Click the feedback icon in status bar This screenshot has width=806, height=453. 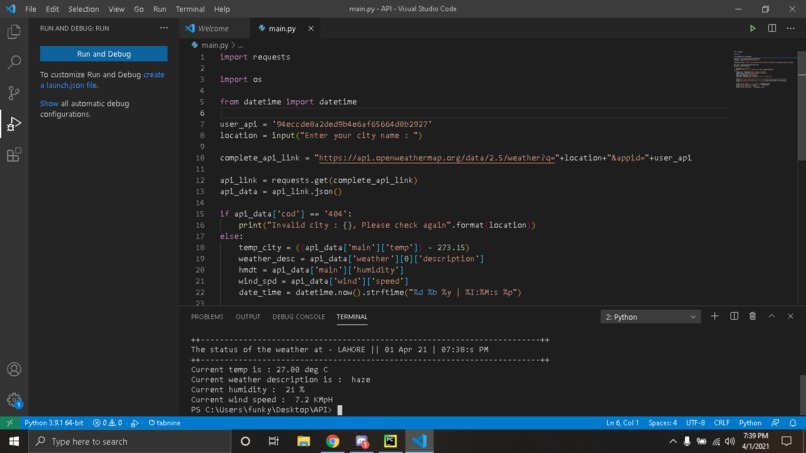click(775, 423)
